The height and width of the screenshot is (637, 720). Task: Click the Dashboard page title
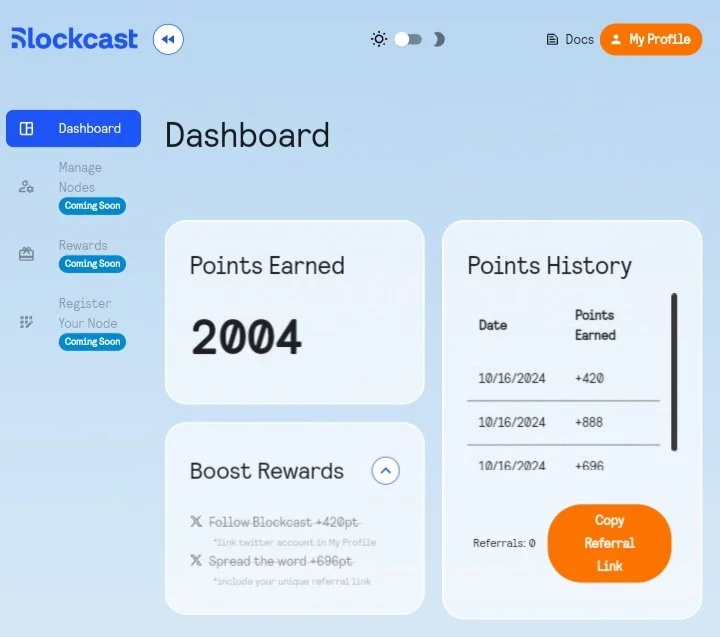click(x=248, y=135)
